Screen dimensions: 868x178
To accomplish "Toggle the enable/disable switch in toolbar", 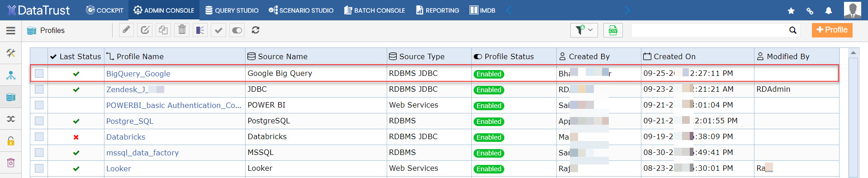I will pos(237,30).
